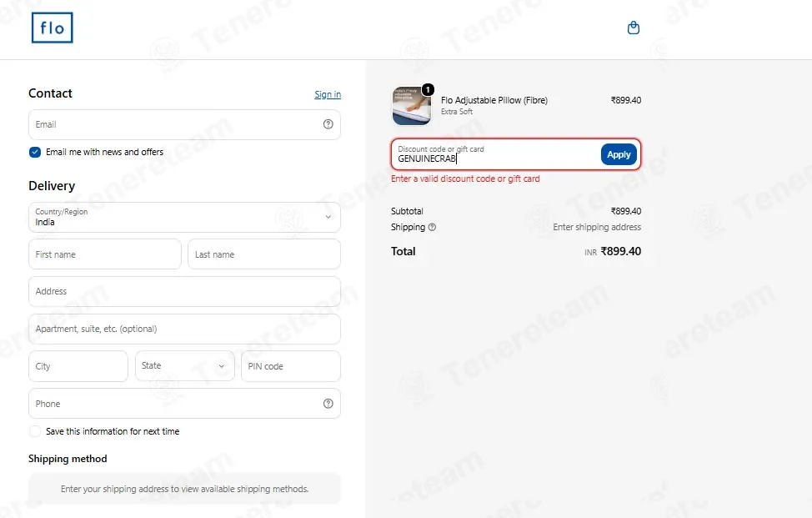Image resolution: width=812 pixels, height=518 pixels.
Task: Open the Country/Region dropdown
Action: point(184,217)
